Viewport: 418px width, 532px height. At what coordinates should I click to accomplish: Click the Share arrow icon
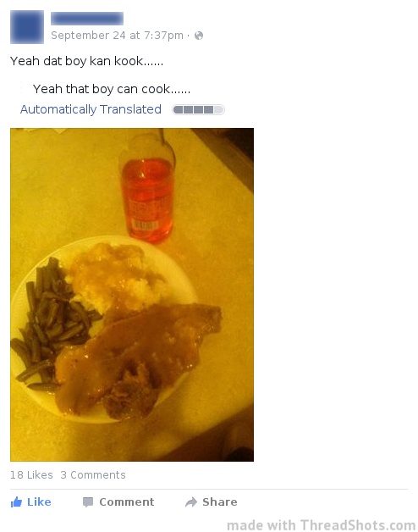(x=191, y=502)
